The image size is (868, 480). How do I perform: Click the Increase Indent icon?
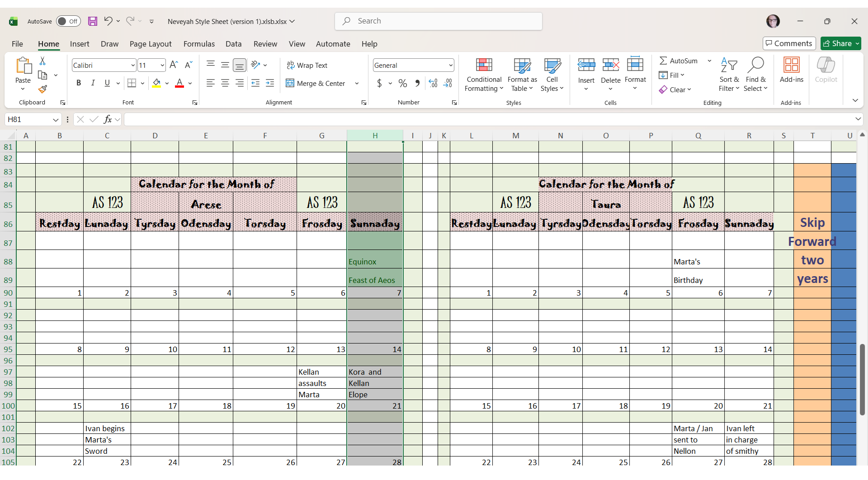(270, 83)
